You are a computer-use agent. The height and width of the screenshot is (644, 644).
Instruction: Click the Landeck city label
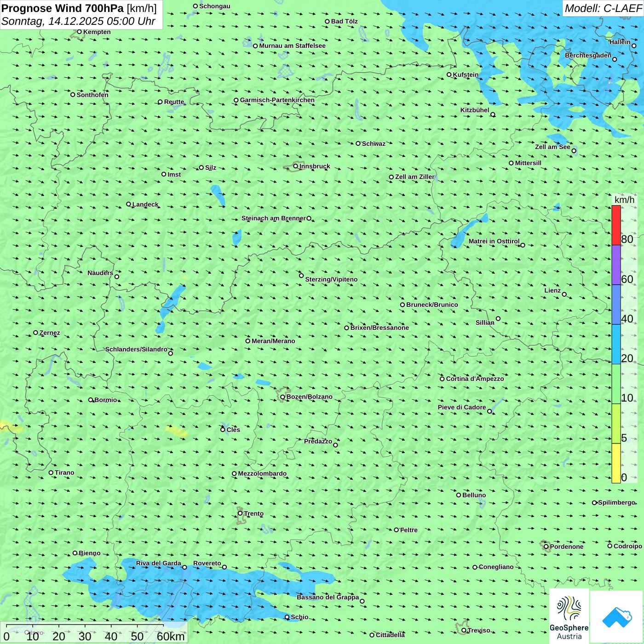coord(145,204)
